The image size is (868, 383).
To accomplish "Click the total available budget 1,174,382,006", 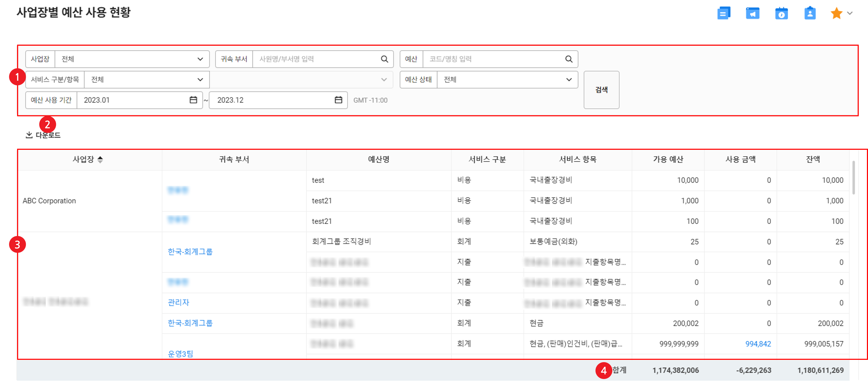I will click(x=675, y=371).
